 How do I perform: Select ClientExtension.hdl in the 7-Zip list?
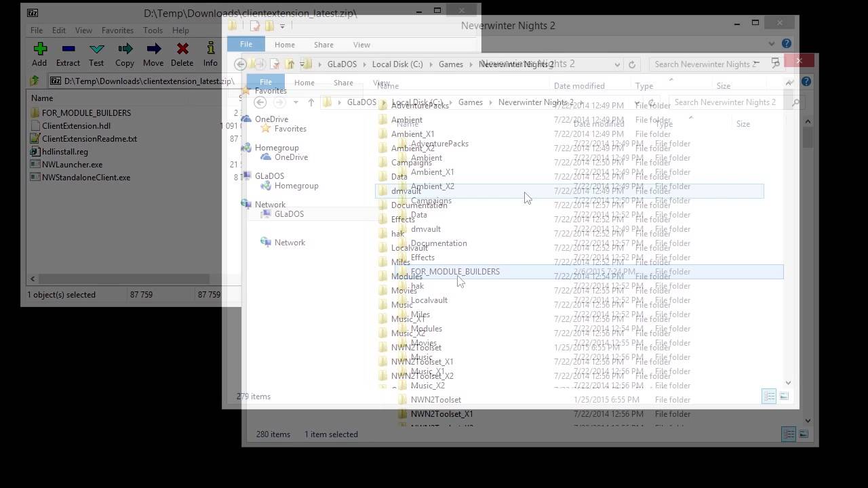tap(76, 125)
